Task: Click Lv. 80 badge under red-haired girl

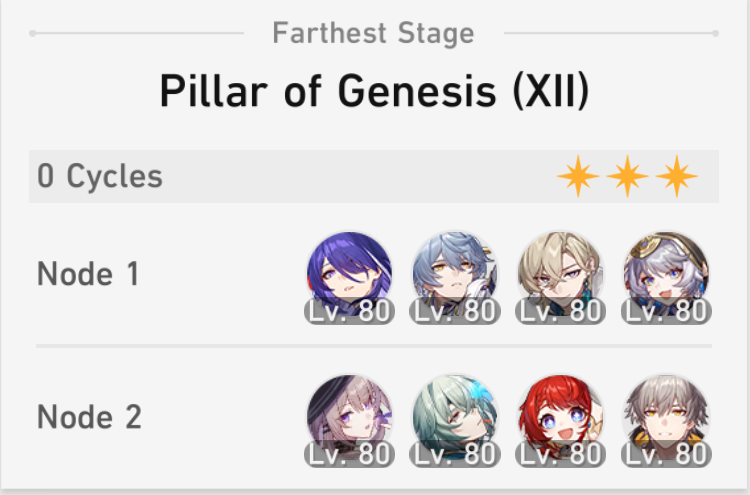Action: click(561, 454)
